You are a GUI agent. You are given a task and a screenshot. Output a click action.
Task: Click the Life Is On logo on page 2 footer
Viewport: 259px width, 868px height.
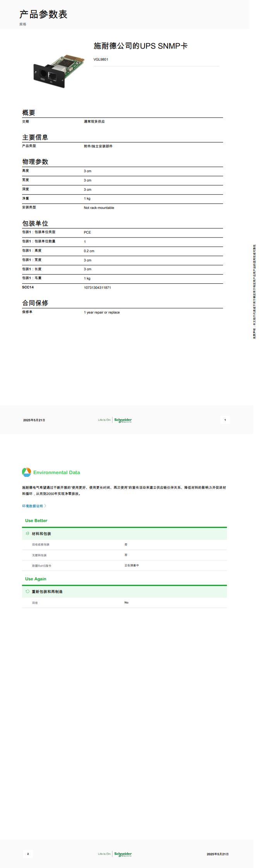pos(104,854)
